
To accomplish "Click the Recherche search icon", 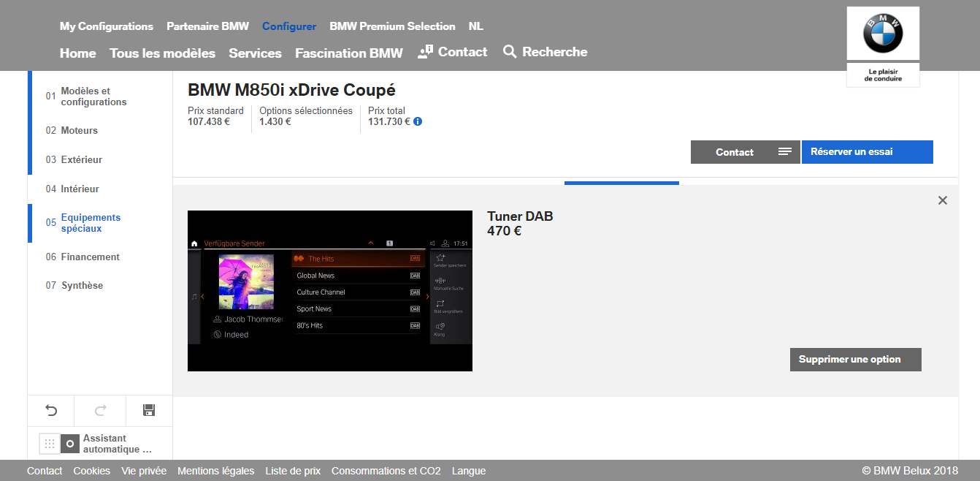I will click(510, 52).
